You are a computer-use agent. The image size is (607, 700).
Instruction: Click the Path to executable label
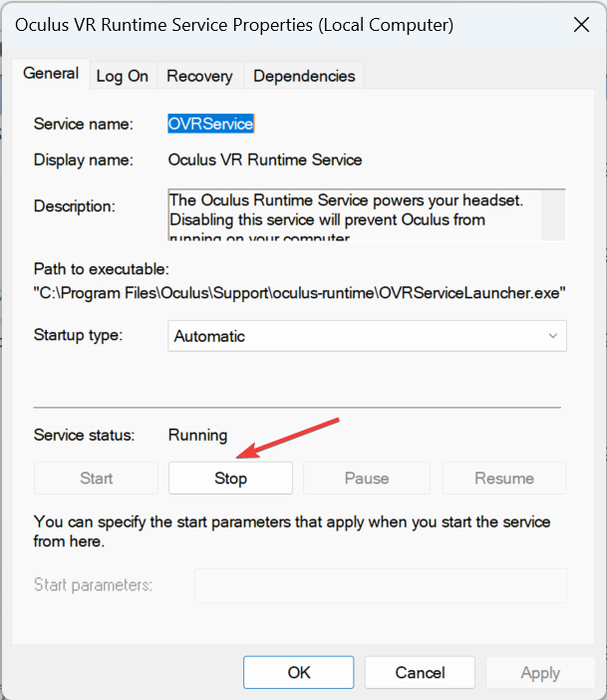tap(102, 269)
